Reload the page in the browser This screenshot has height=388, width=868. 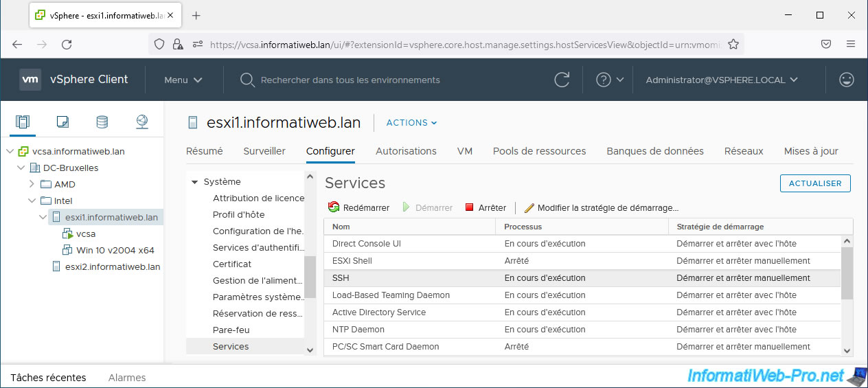67,44
